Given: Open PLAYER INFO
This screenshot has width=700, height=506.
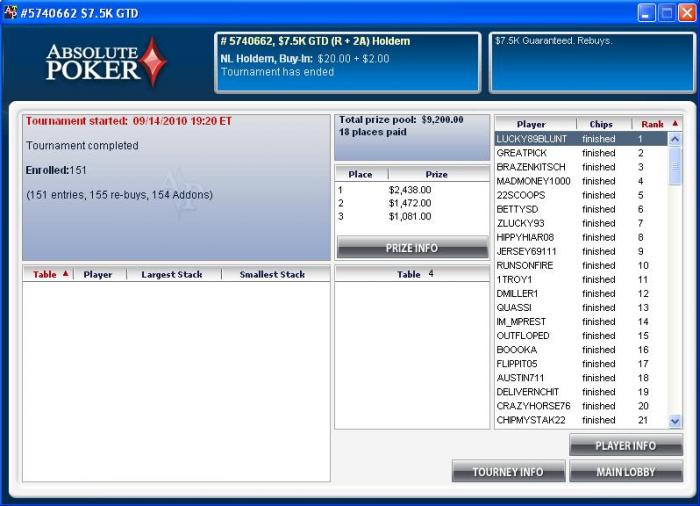Looking at the screenshot, I should [x=626, y=445].
